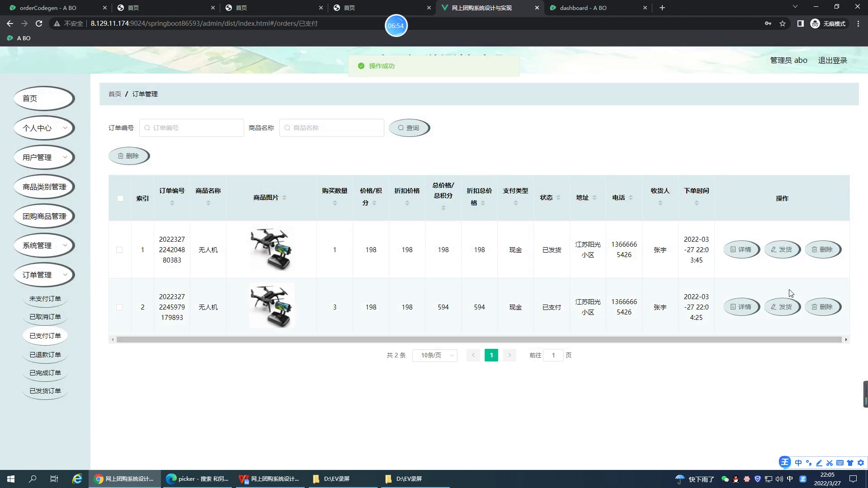Go to pagination page 1
The width and height of the screenshot is (868, 488).
tap(491, 355)
